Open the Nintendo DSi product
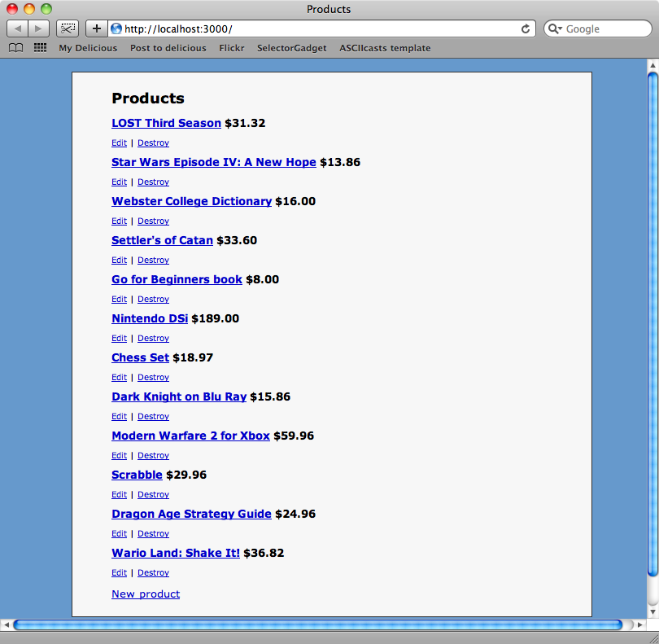 (150, 318)
